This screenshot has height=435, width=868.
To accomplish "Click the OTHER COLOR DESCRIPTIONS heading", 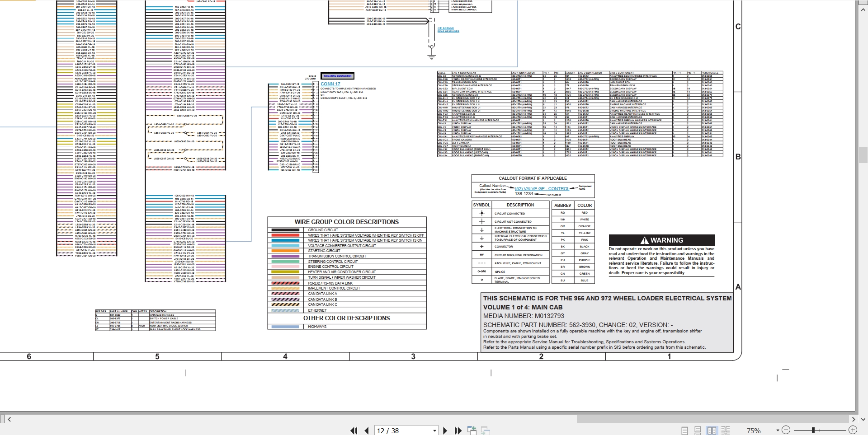I will pyautogui.click(x=347, y=318).
